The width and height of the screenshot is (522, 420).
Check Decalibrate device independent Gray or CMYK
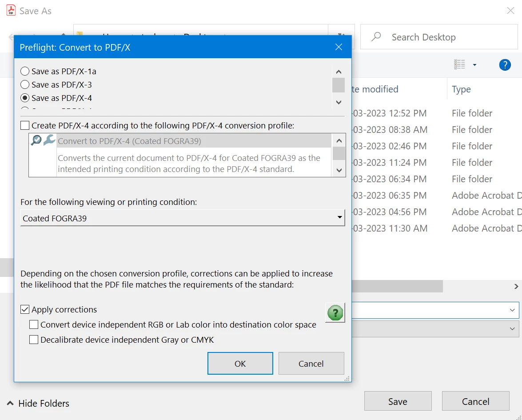34,340
